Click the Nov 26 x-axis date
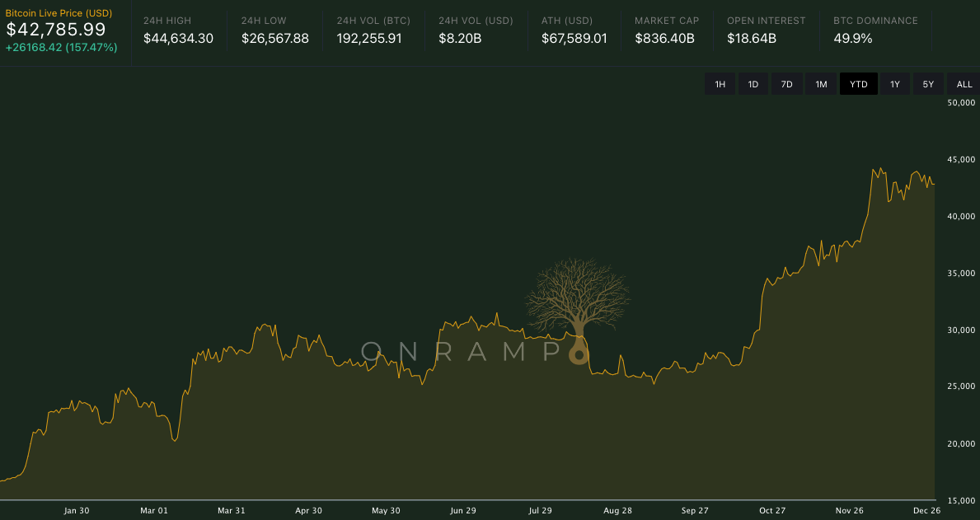Viewport: 980px width, 520px height. (850, 511)
